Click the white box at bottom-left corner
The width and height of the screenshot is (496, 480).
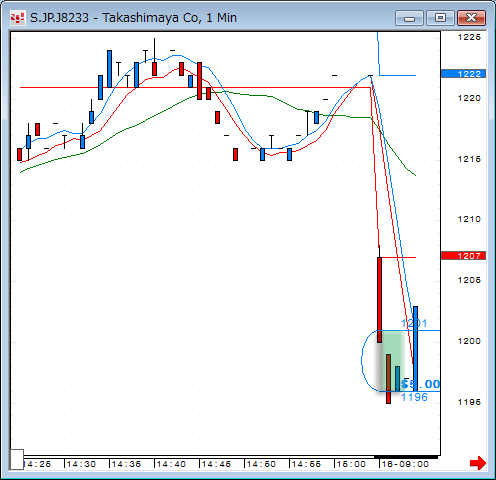click(17, 459)
